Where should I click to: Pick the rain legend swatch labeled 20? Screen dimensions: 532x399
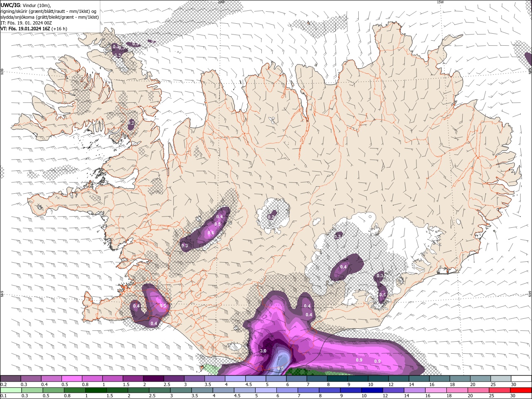[478, 390]
